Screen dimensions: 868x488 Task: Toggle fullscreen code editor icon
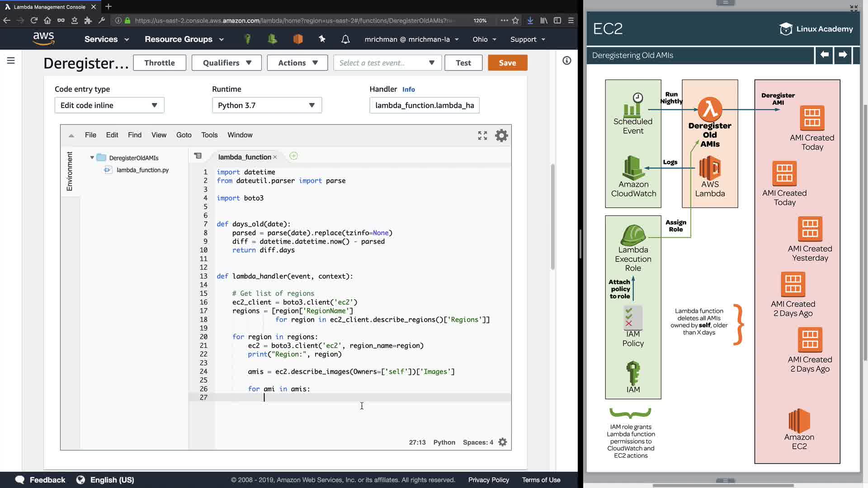pyautogui.click(x=482, y=136)
